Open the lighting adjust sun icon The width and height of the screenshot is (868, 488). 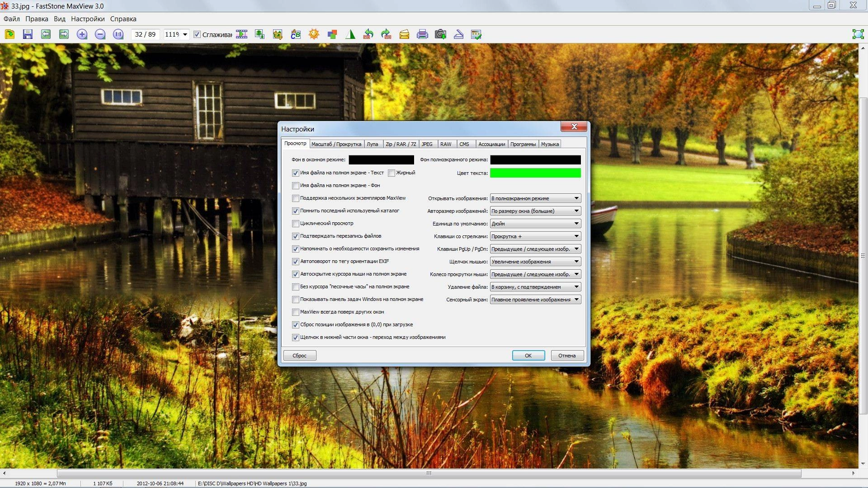click(314, 34)
